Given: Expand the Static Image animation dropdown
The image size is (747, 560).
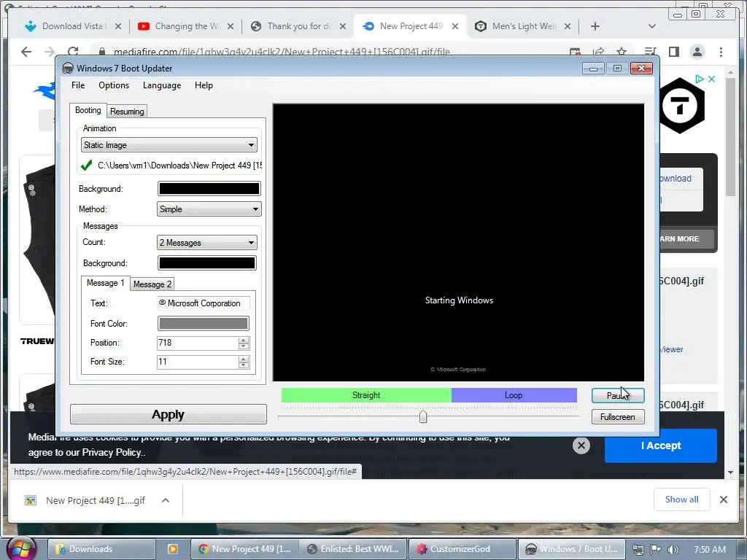Looking at the screenshot, I should tap(169, 145).
